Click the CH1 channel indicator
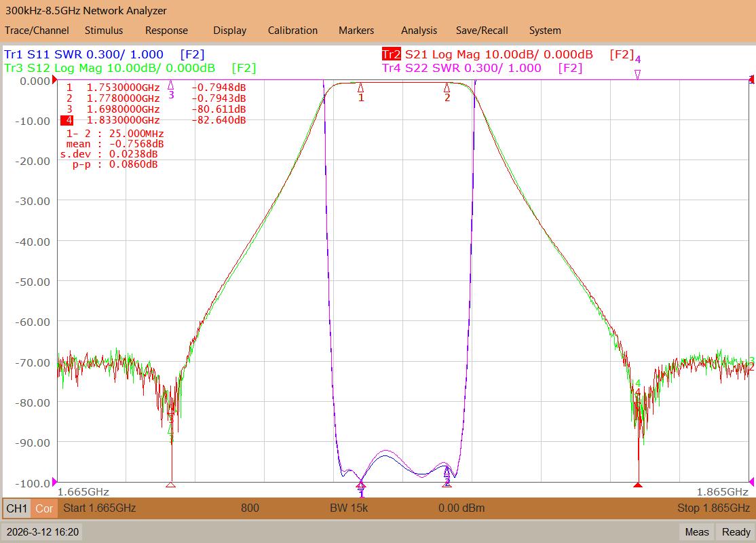Image resolution: width=756 pixels, height=543 pixels. [17, 508]
